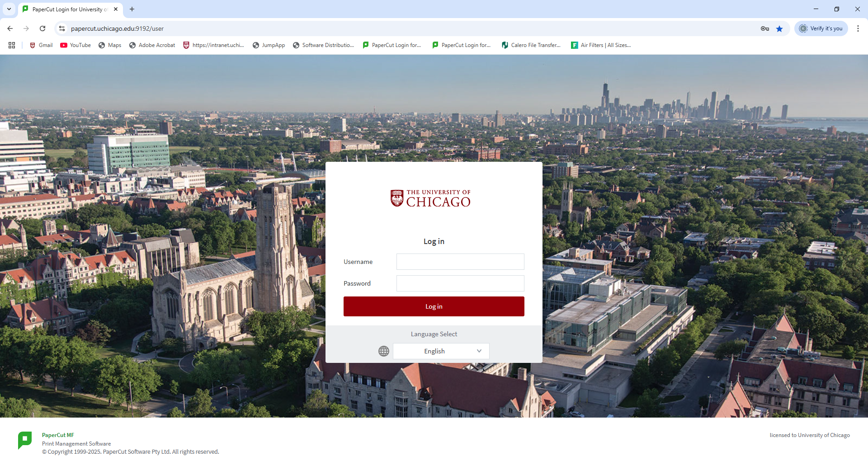
Task: Click the globe icon beside Language Select
Action: [384, 351]
